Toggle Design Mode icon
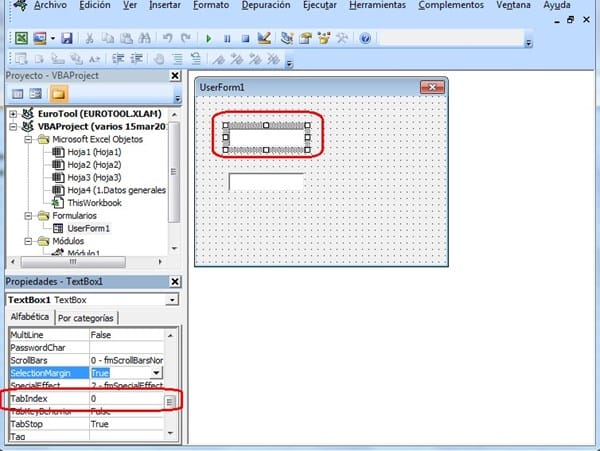600x451 pixels. [264, 38]
